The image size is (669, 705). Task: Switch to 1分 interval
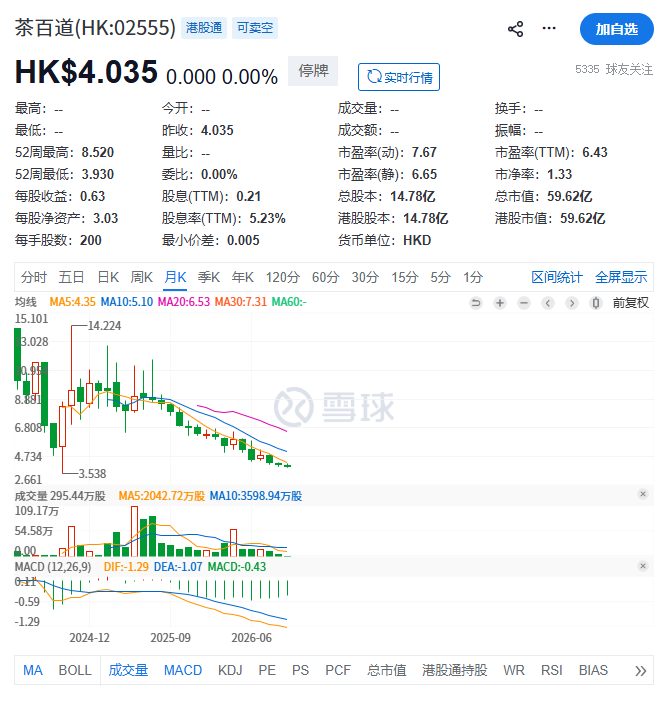click(x=473, y=277)
